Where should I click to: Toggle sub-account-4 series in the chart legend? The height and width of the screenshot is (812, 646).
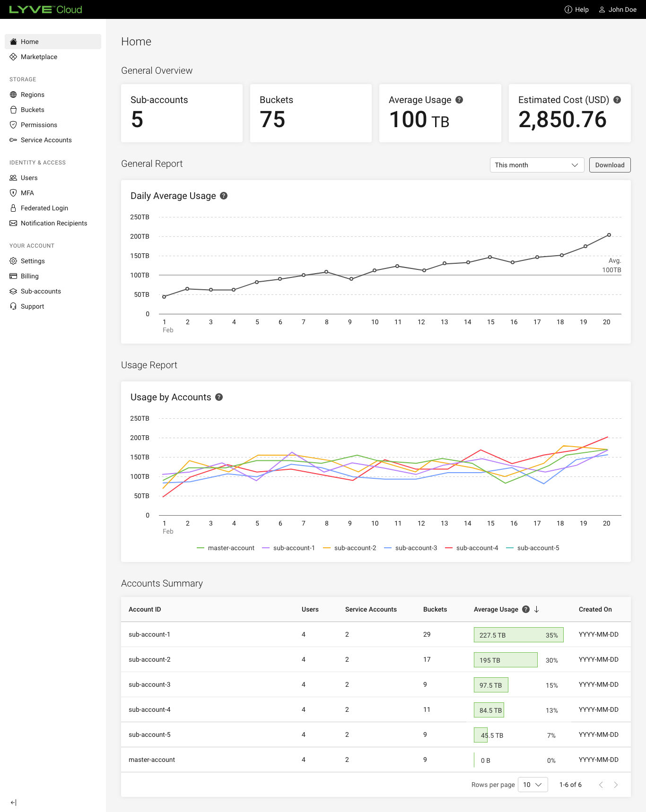pos(471,548)
